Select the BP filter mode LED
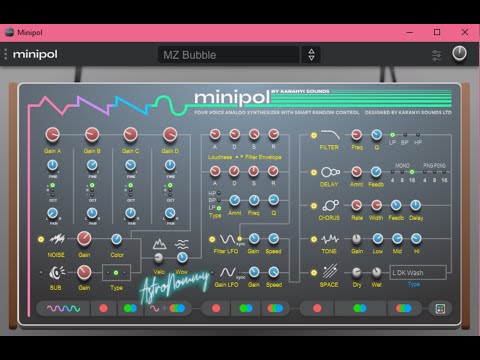The width and height of the screenshot is (480, 360). [x=405, y=135]
